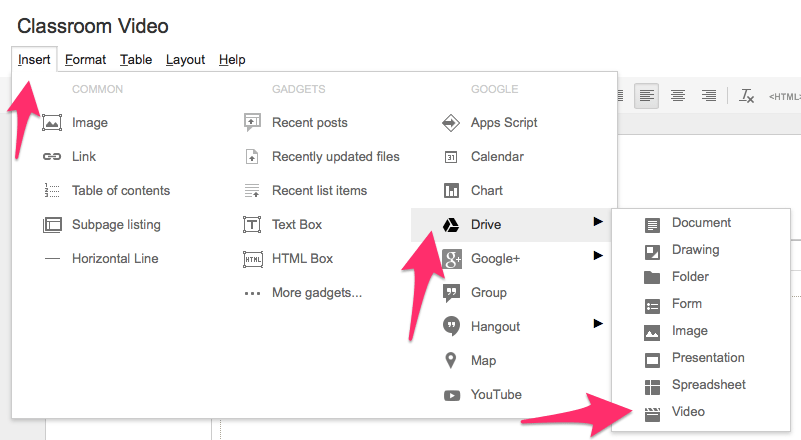Toggle center alignment in the toolbar
The width and height of the screenshot is (801, 440).
pyautogui.click(x=678, y=96)
